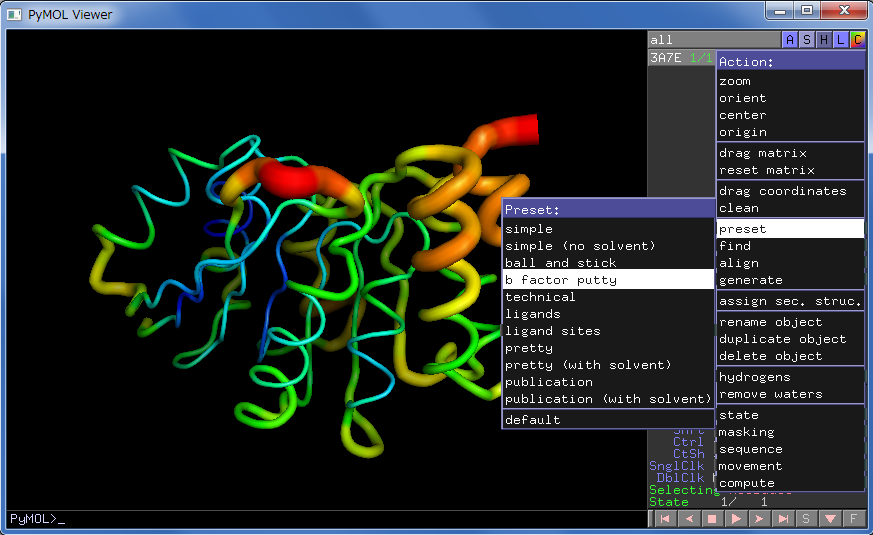Step back one frame
873x535 pixels.
(688, 519)
